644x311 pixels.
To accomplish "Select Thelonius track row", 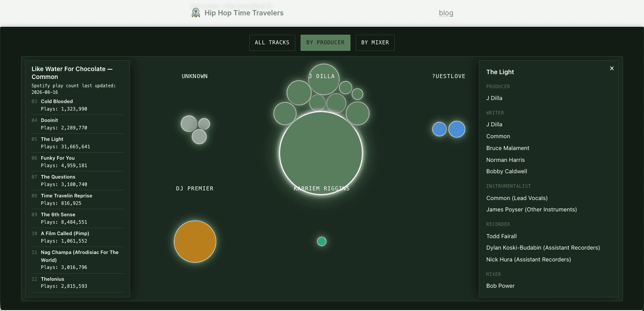I will coord(78,283).
